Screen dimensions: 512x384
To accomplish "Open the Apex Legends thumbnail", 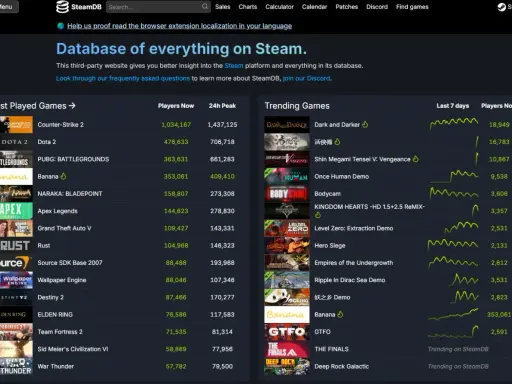I will coord(16,211).
